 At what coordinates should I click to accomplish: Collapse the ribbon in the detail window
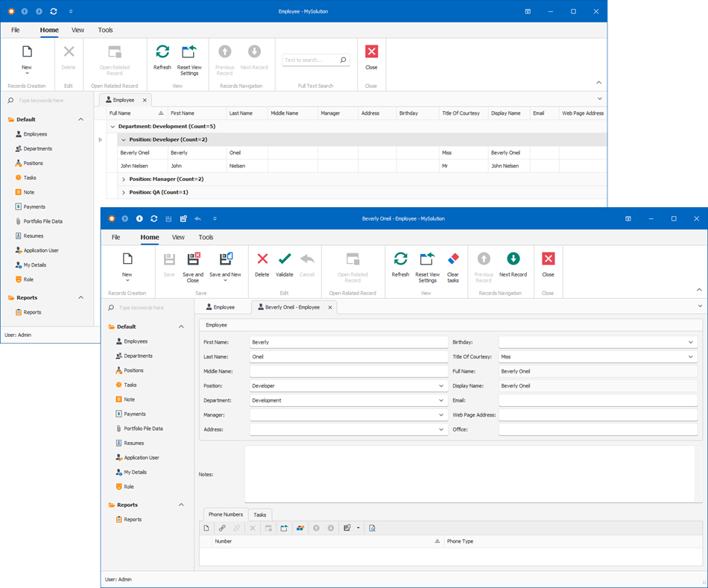pyautogui.click(x=699, y=289)
